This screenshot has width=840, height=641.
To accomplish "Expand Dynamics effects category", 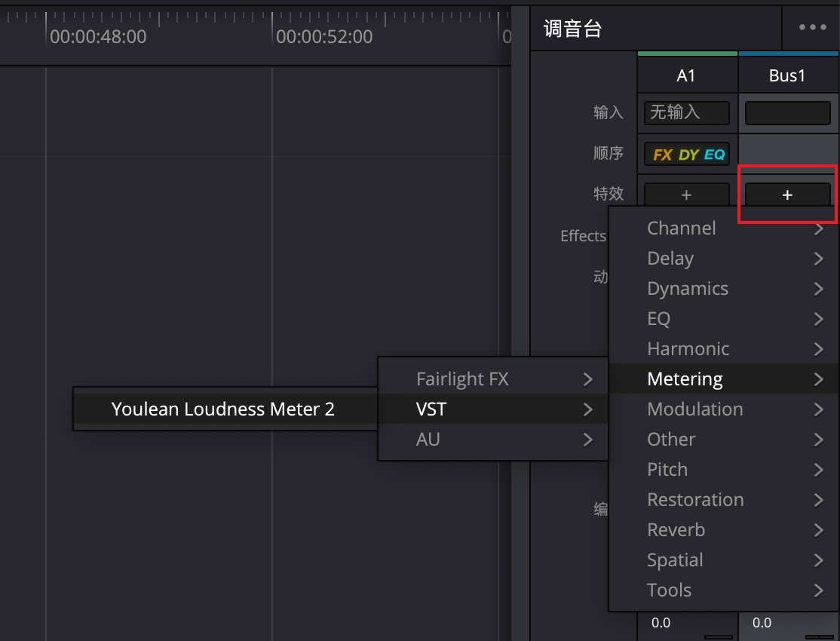I will (724, 289).
